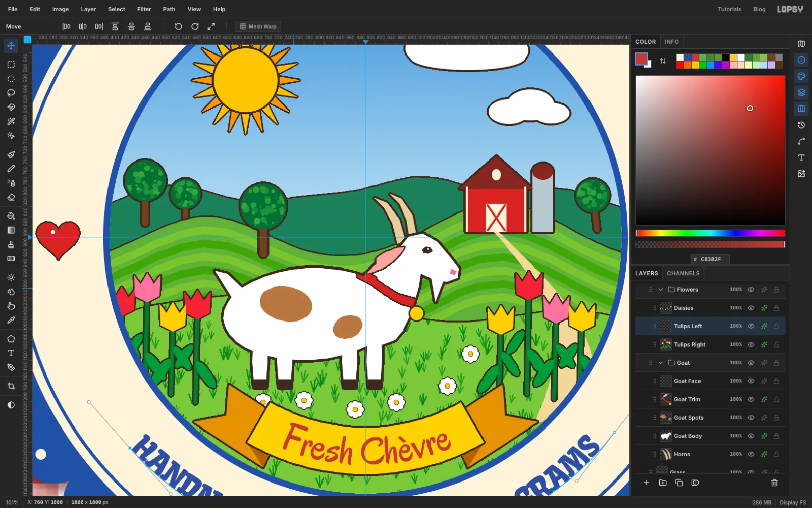Switch to the Info tab
This screenshot has height=508, width=812.
[x=671, y=42]
